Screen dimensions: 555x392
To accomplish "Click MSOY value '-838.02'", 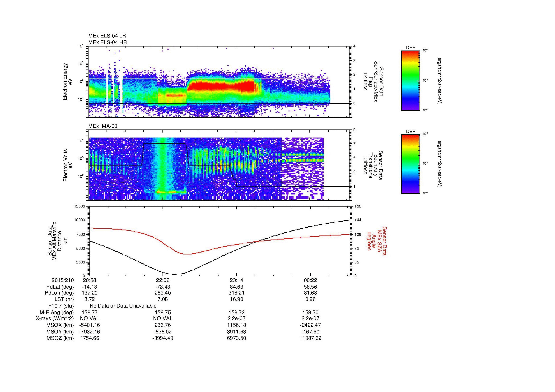I will 163,332.
